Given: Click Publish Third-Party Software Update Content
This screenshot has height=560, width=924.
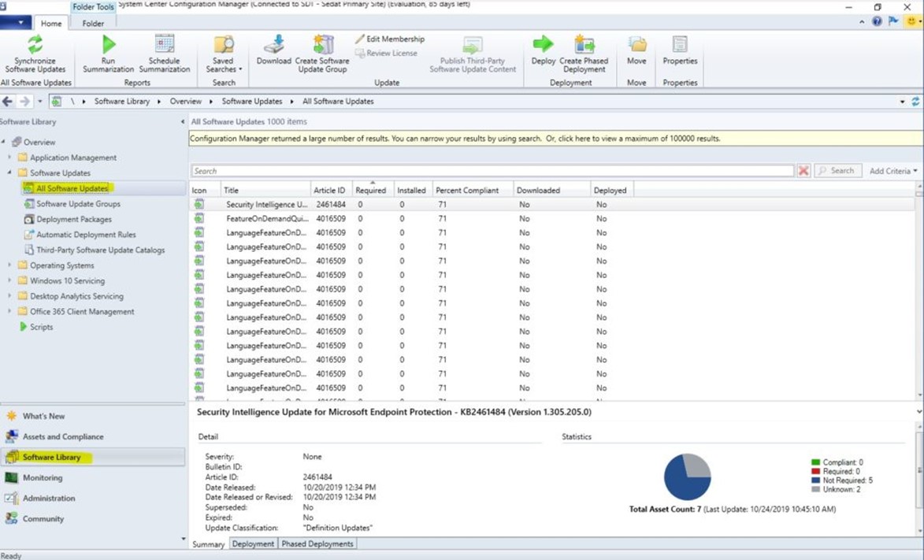Looking at the screenshot, I should (473, 53).
